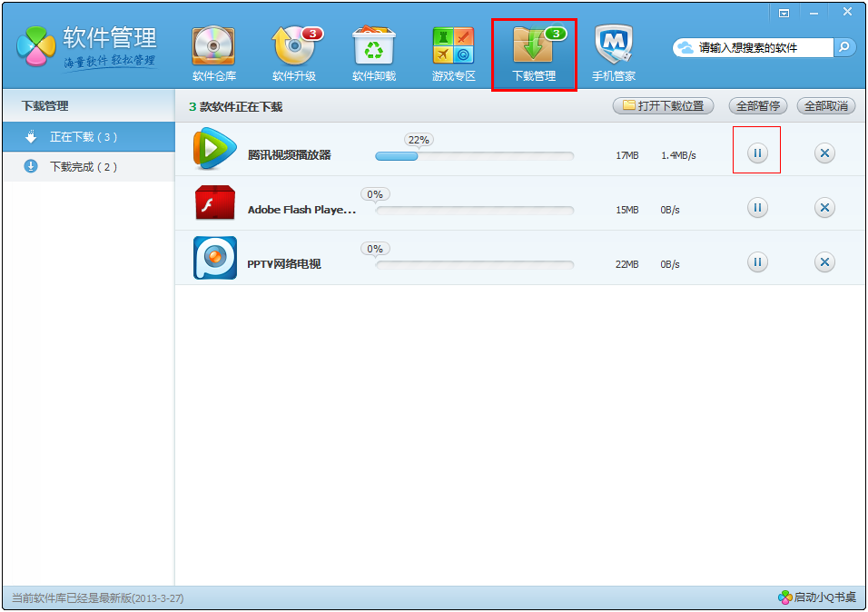Pause the 腾讯视频播放器 download
Screen dimensions: 868x612
coord(757,153)
